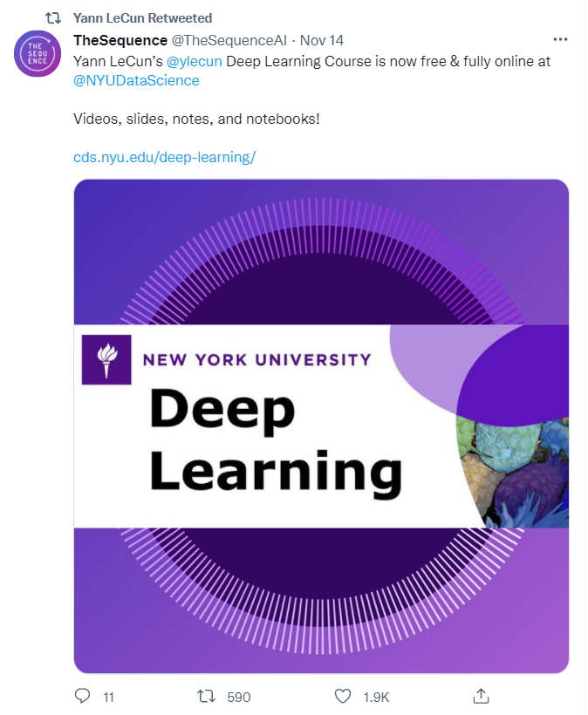Click TheSequence profile avatar
Image resolution: width=588 pixels, height=715 pixels.
pos(38,53)
